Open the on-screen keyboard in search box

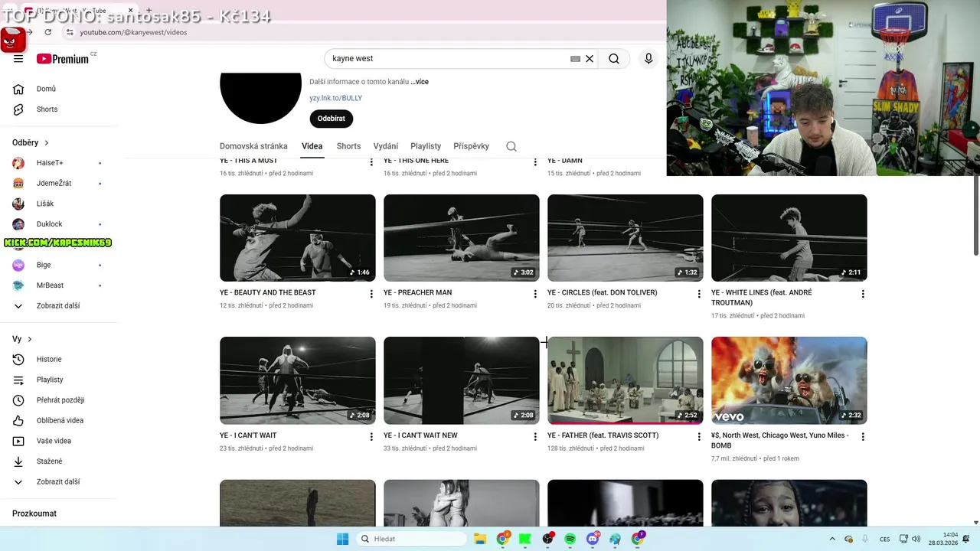[x=575, y=58]
